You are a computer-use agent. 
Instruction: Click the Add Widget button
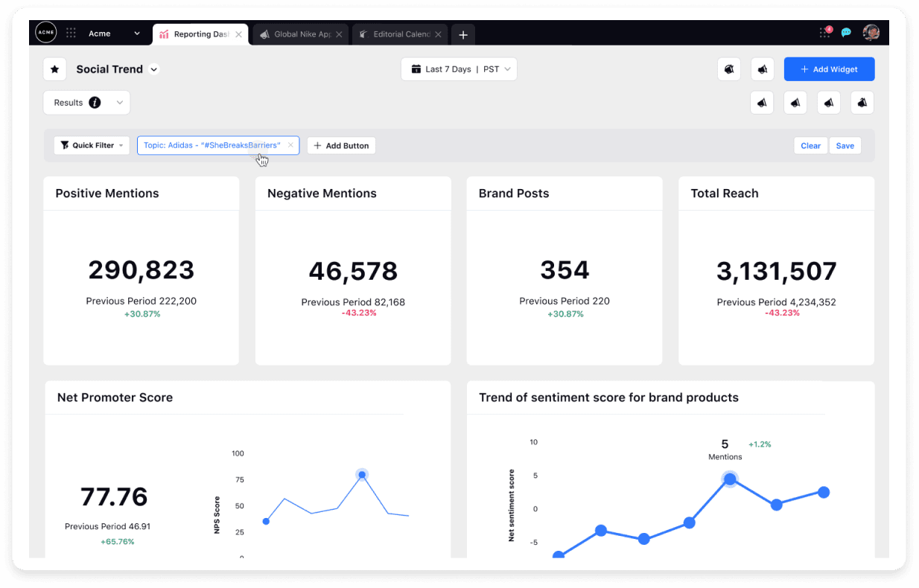[829, 68]
